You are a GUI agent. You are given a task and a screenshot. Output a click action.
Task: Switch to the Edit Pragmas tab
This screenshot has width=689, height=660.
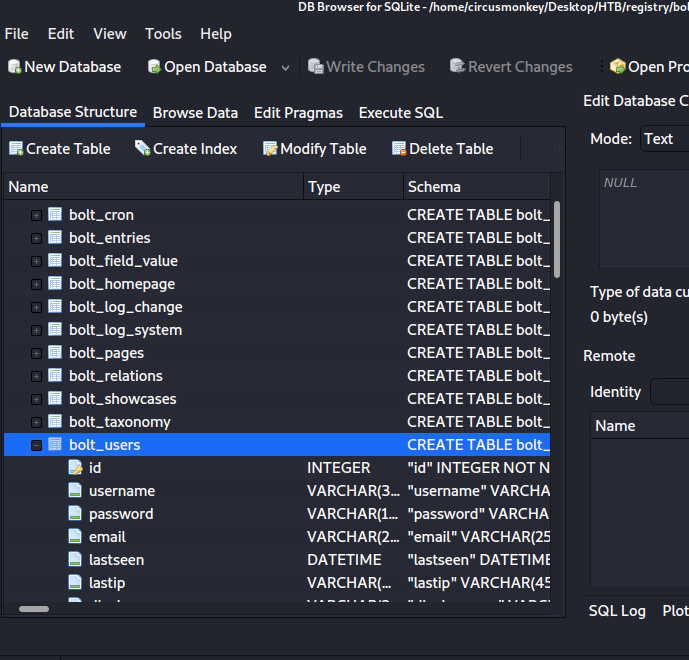[298, 113]
